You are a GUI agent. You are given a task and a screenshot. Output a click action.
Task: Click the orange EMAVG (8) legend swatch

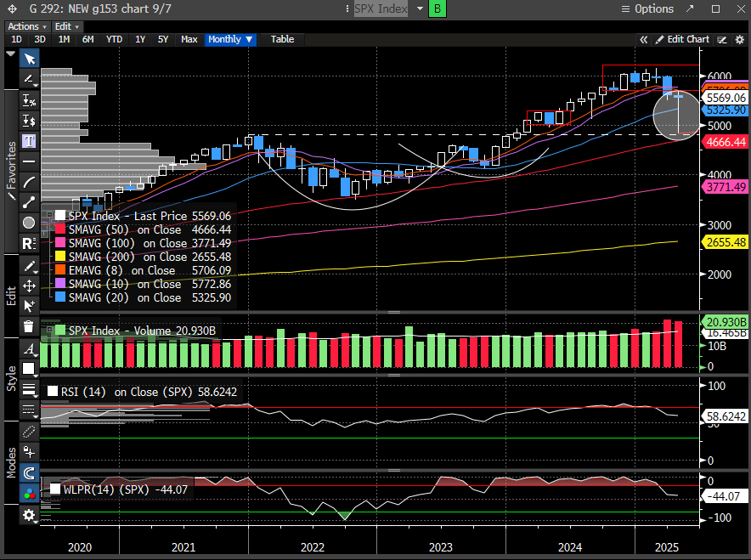coord(60,270)
